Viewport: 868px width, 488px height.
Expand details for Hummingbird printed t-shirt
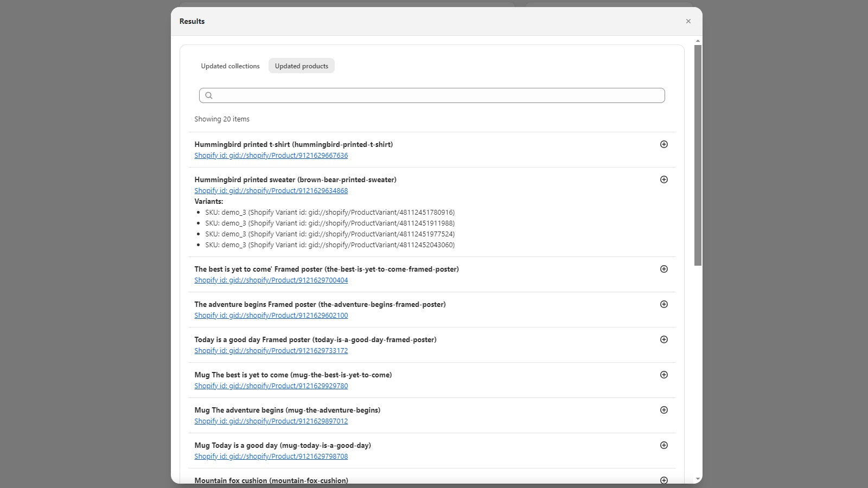(x=663, y=144)
